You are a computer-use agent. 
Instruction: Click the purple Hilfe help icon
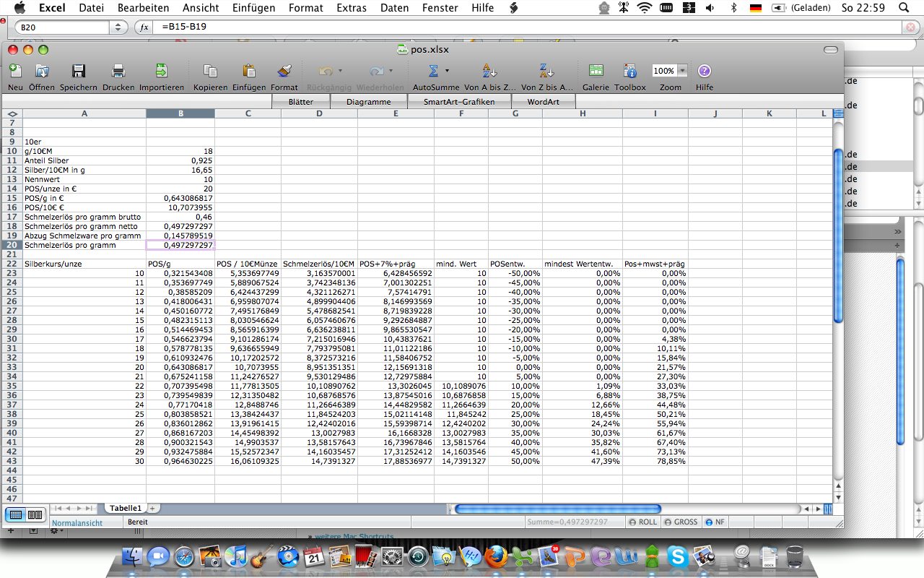coord(704,72)
